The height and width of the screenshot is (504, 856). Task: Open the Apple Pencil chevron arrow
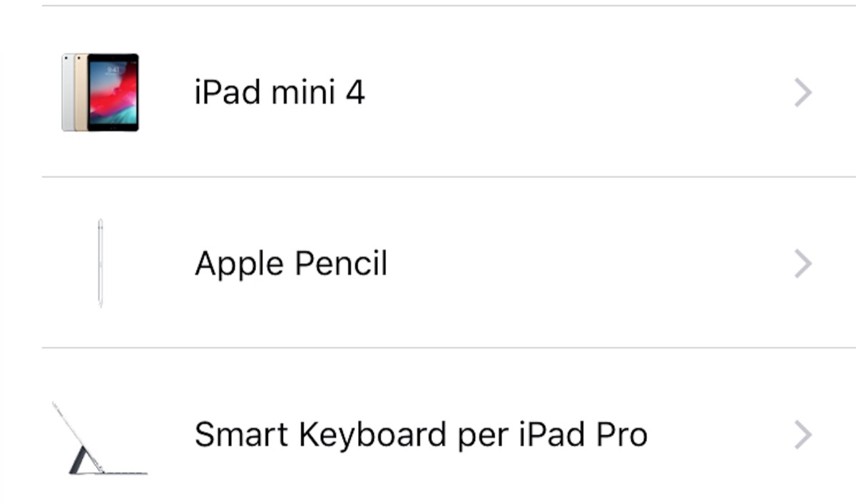[x=803, y=264]
